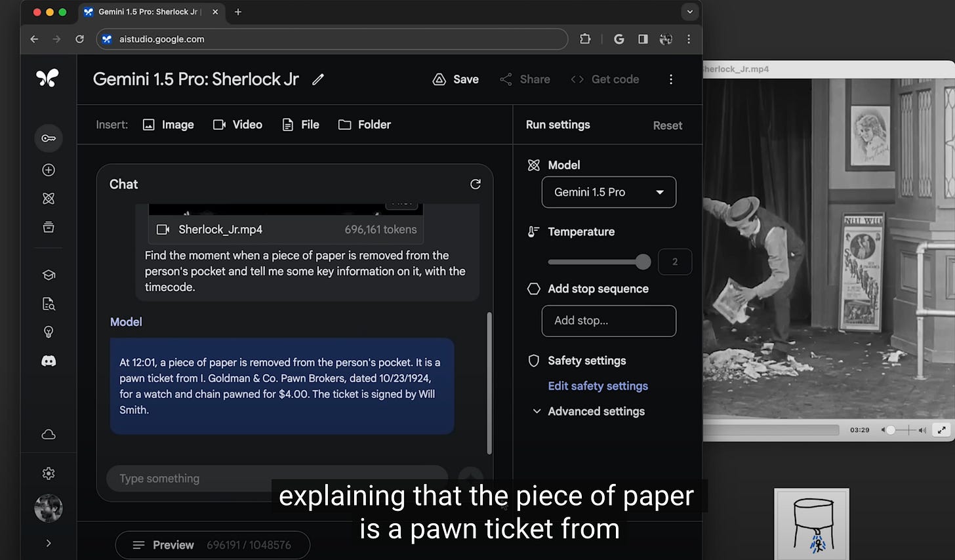Open Get code
This screenshot has height=560, width=955.
(605, 79)
